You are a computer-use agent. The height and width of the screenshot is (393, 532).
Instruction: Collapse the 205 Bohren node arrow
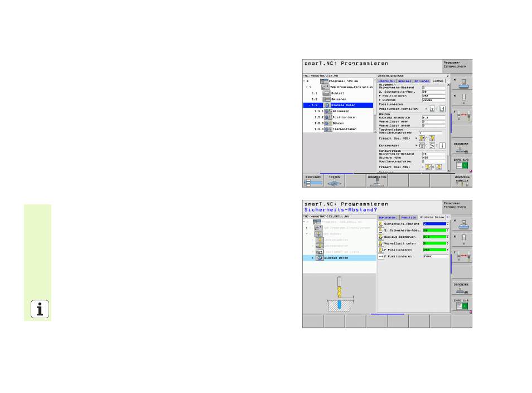[307, 234]
